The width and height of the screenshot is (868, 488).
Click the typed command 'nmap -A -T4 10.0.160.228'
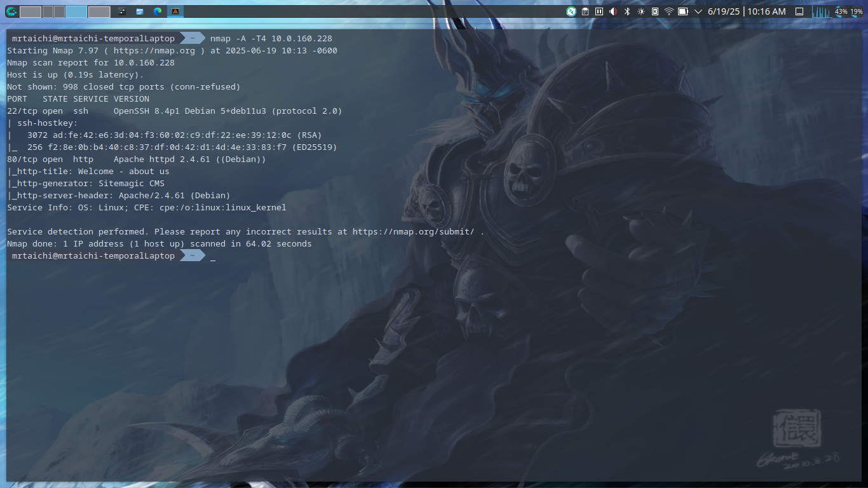click(x=271, y=39)
